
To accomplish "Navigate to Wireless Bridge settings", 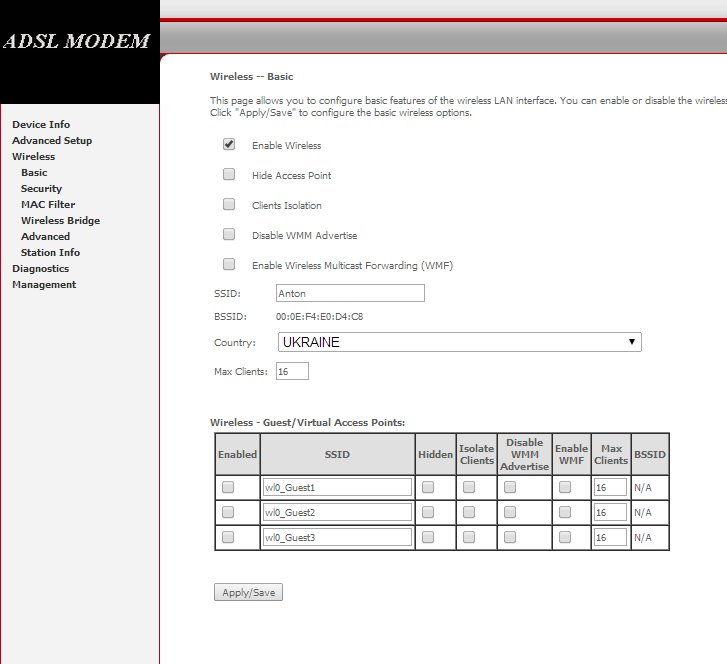I will 60,221.
